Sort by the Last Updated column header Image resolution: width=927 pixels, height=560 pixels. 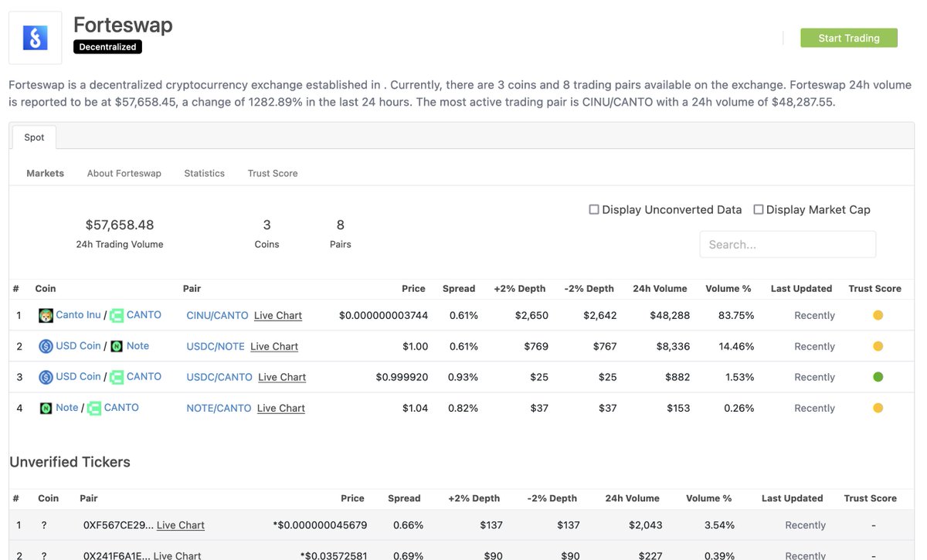[801, 289]
